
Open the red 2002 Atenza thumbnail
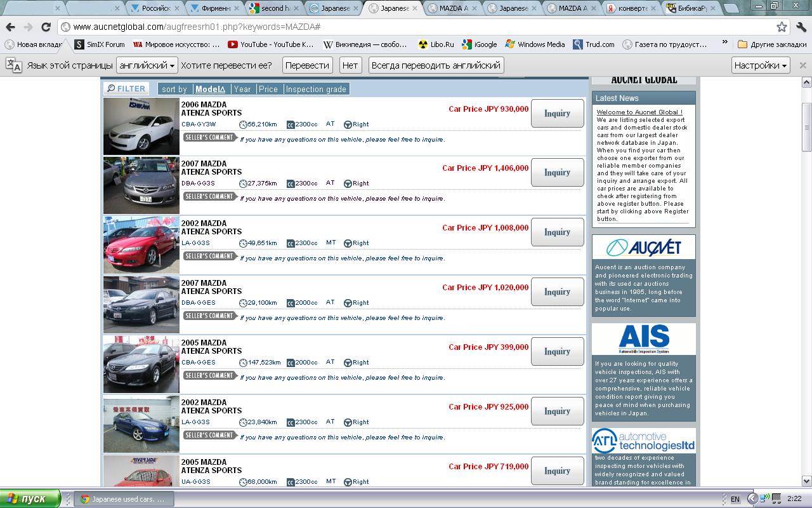[141, 245]
